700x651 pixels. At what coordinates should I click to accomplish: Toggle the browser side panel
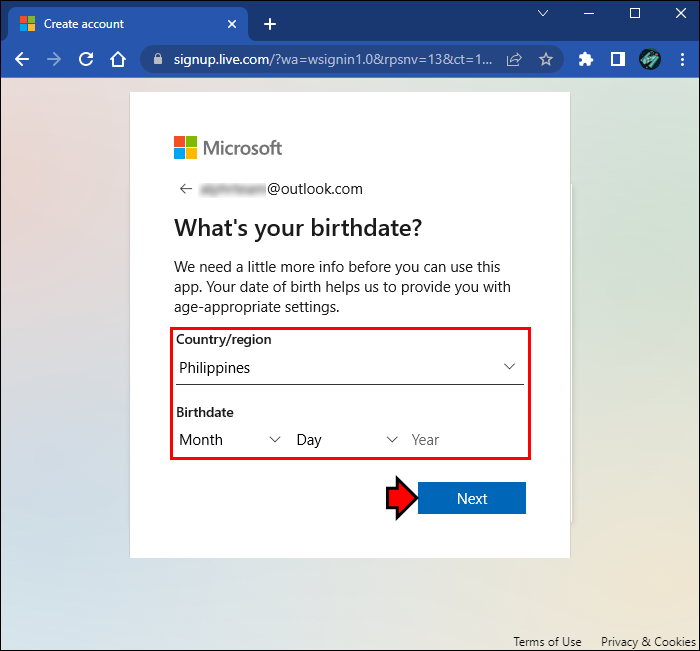(618, 59)
